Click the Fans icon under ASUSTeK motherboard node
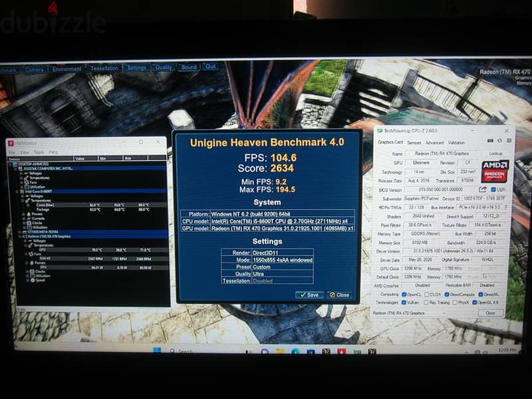 pyautogui.click(x=26, y=182)
